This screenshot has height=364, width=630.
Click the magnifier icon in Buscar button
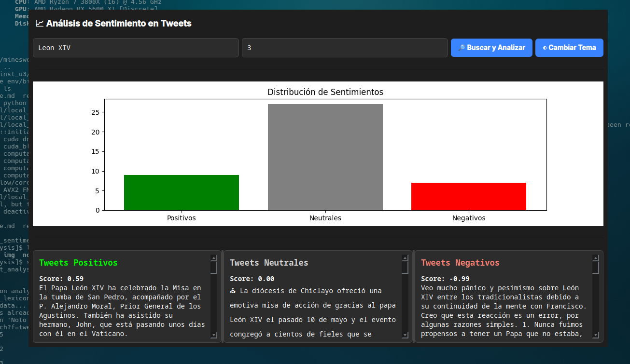(462, 48)
